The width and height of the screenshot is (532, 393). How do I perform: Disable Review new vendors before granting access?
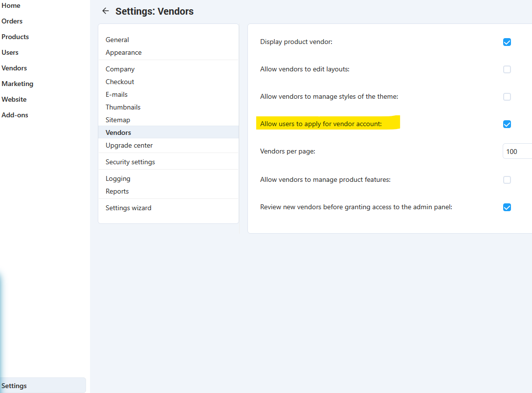(507, 207)
